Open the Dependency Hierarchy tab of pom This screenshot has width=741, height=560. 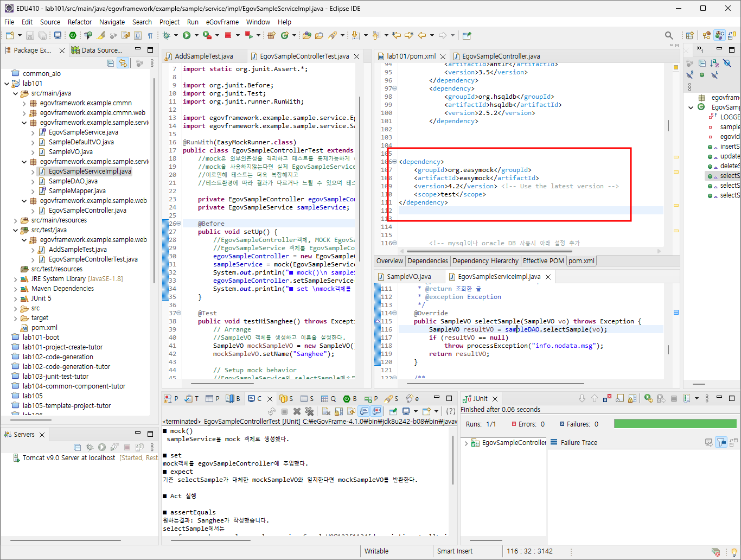(x=485, y=261)
